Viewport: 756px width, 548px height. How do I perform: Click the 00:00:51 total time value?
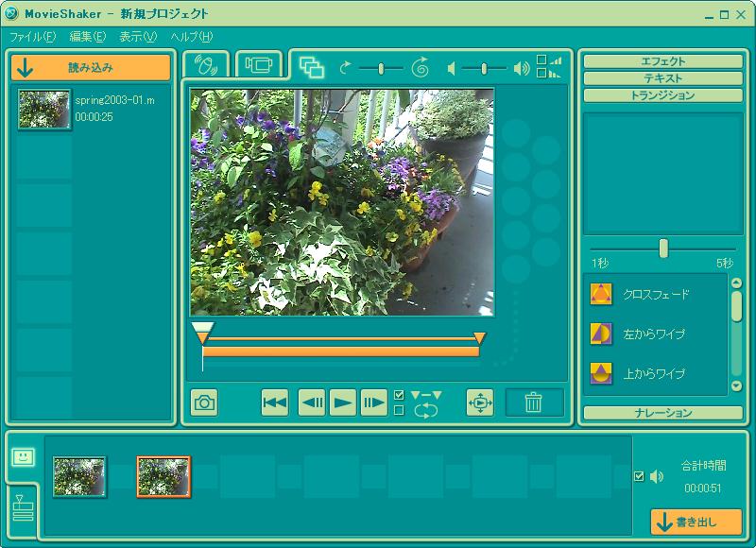[703, 488]
